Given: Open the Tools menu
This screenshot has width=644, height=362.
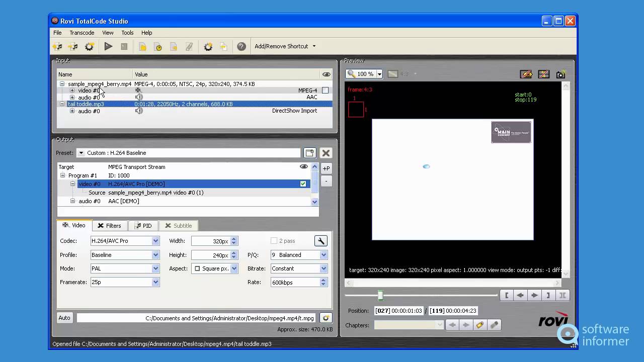Looking at the screenshot, I should [x=127, y=33].
